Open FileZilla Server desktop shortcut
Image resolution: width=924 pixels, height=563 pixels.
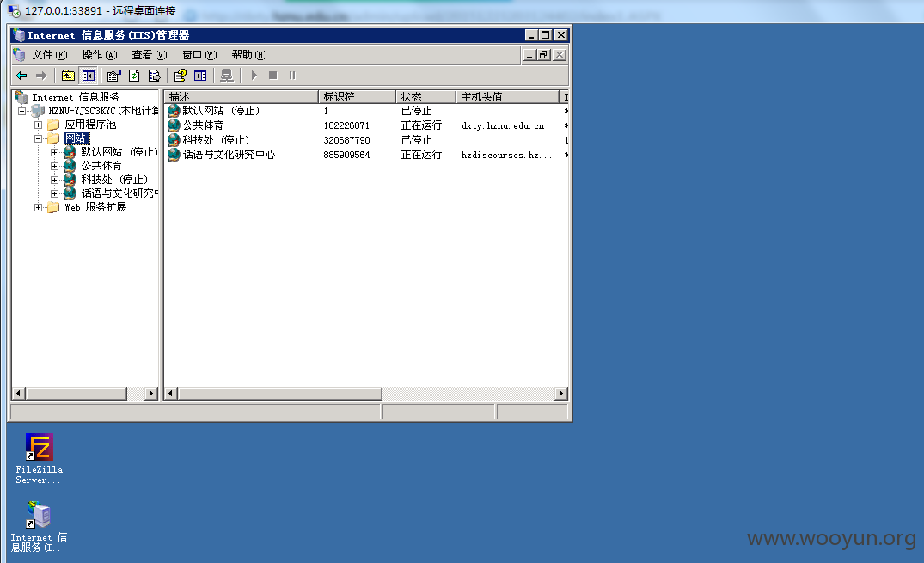pos(40,459)
